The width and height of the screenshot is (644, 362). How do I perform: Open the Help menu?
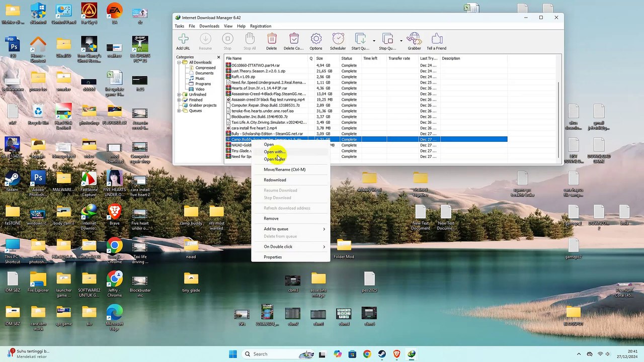[241, 26]
